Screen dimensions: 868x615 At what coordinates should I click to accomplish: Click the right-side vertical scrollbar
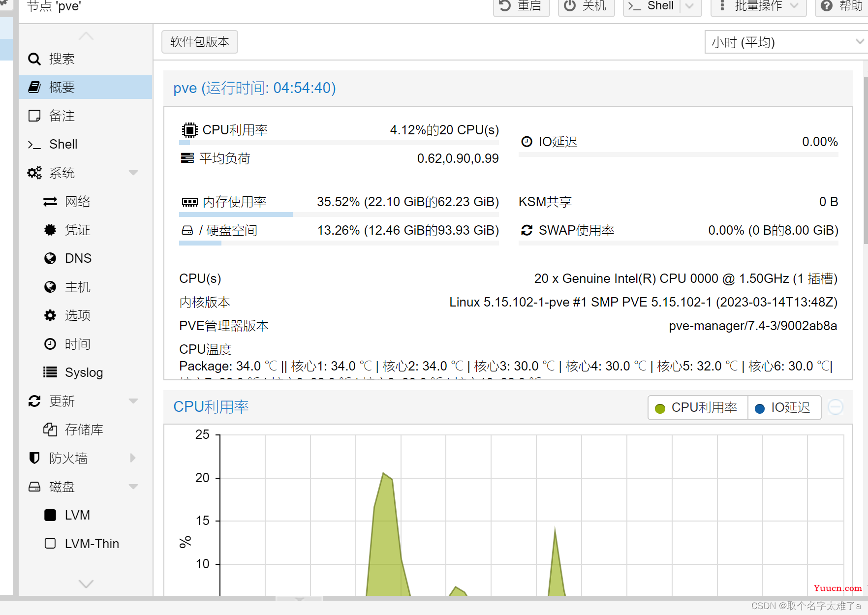click(x=866, y=160)
